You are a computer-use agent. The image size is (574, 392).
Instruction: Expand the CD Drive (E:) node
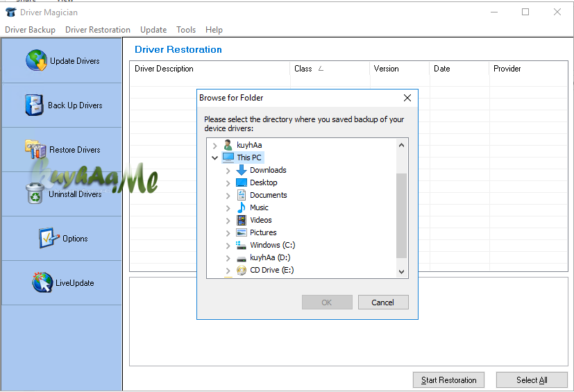(x=228, y=271)
